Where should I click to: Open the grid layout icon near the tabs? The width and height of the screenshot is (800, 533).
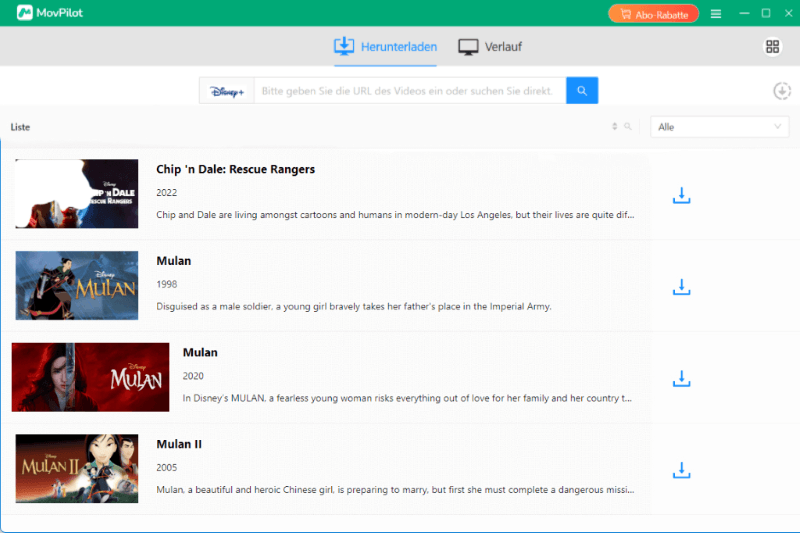(772, 47)
